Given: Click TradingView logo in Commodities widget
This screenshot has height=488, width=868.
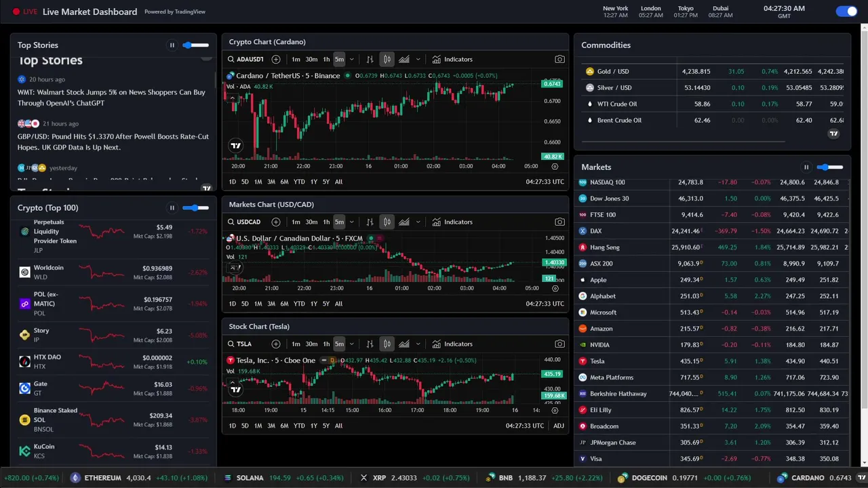Looking at the screenshot, I should pos(834,134).
